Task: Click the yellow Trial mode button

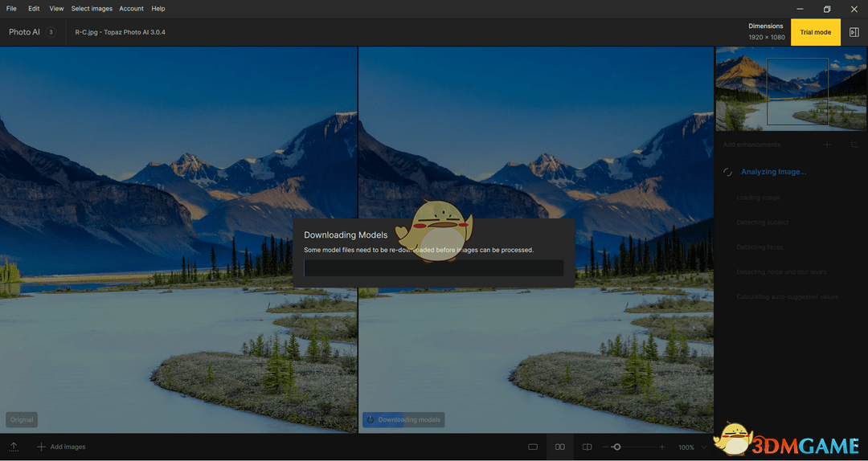Action: tap(816, 32)
